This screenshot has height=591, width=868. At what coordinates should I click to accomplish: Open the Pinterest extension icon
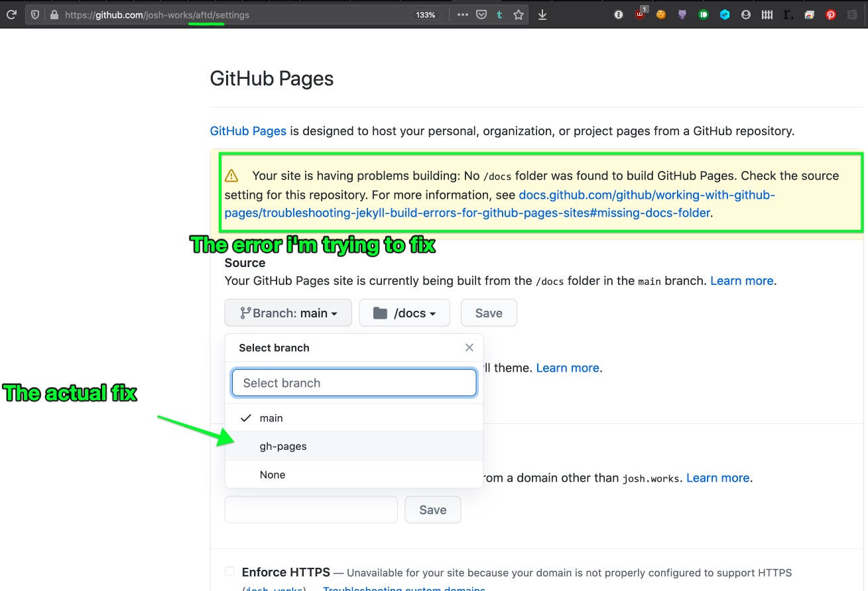[831, 15]
